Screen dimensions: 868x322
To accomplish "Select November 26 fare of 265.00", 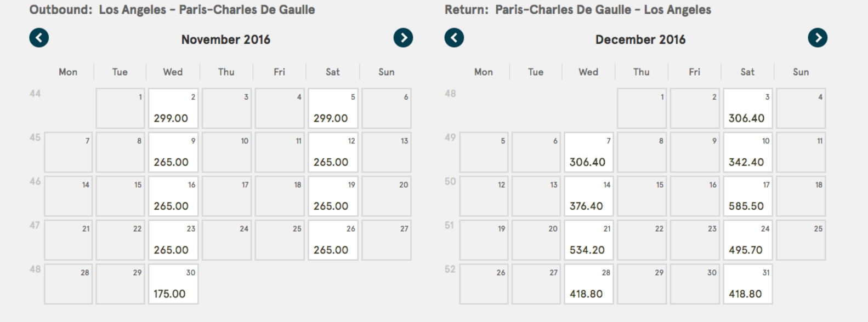I will 332,239.
